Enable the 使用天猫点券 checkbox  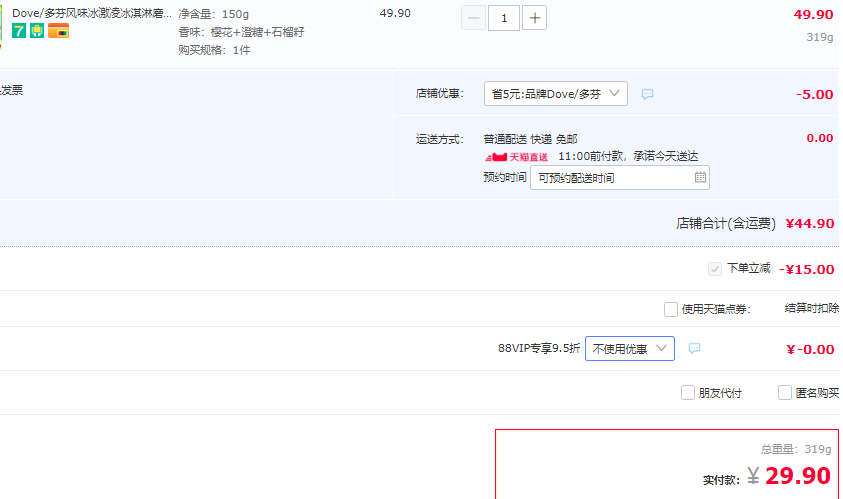tap(670, 309)
